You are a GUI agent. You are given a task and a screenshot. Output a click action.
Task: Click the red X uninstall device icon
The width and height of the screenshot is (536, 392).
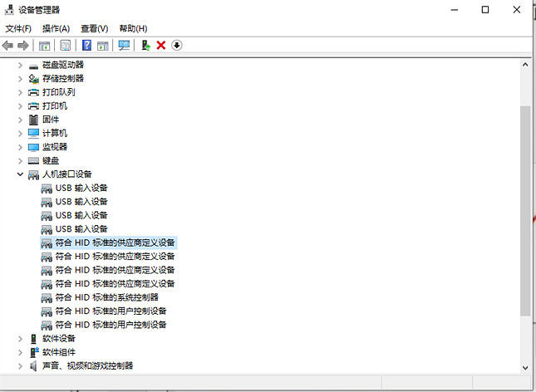point(160,45)
